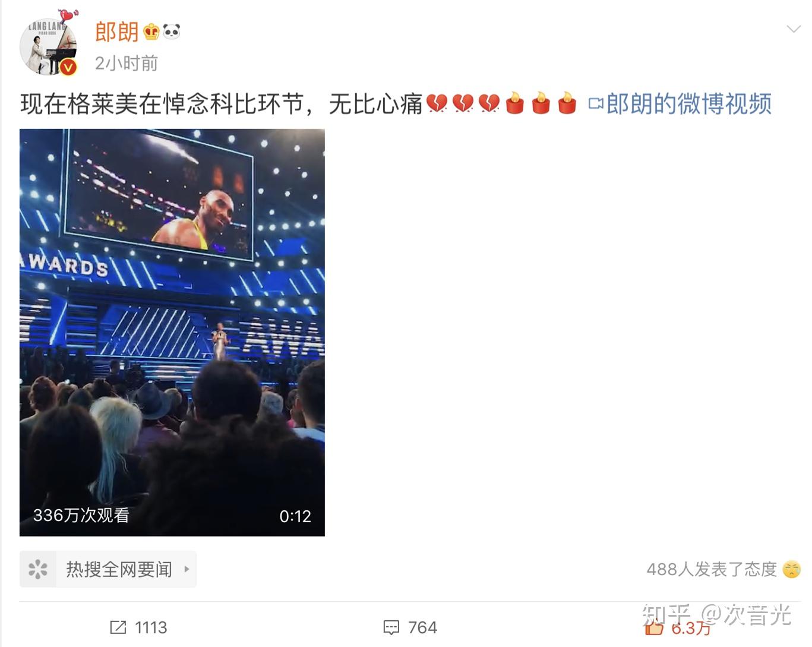812x647 pixels.
Task: Click the 336万次观看 view count
Action: 81,515
